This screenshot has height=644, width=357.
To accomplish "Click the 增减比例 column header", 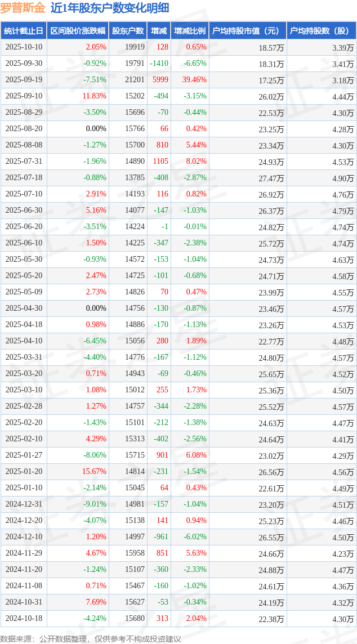I will (190, 31).
